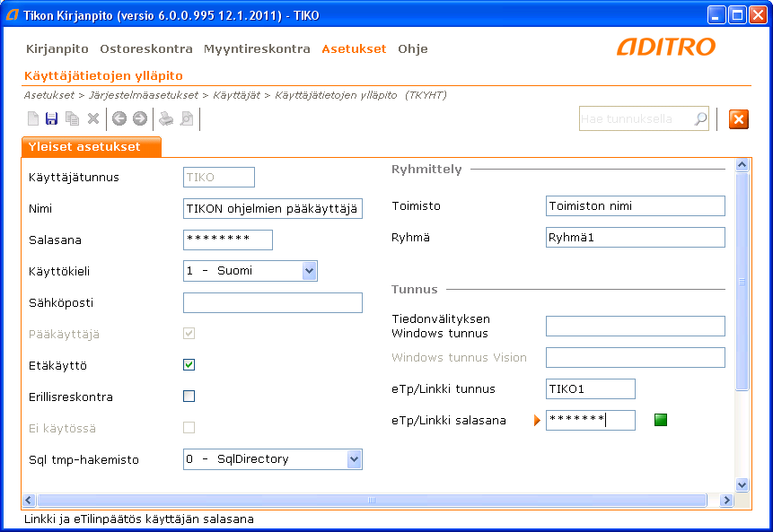
Task: Close the view with the orange X button
Action: 739,119
